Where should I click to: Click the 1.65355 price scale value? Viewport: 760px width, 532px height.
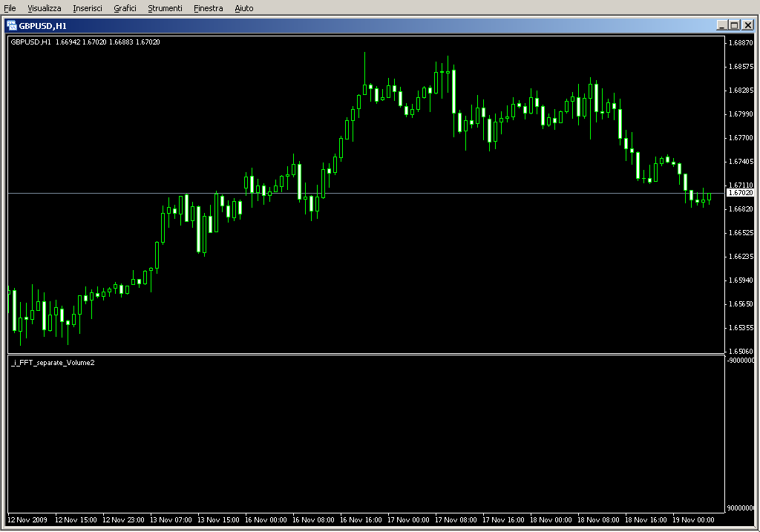pos(741,327)
